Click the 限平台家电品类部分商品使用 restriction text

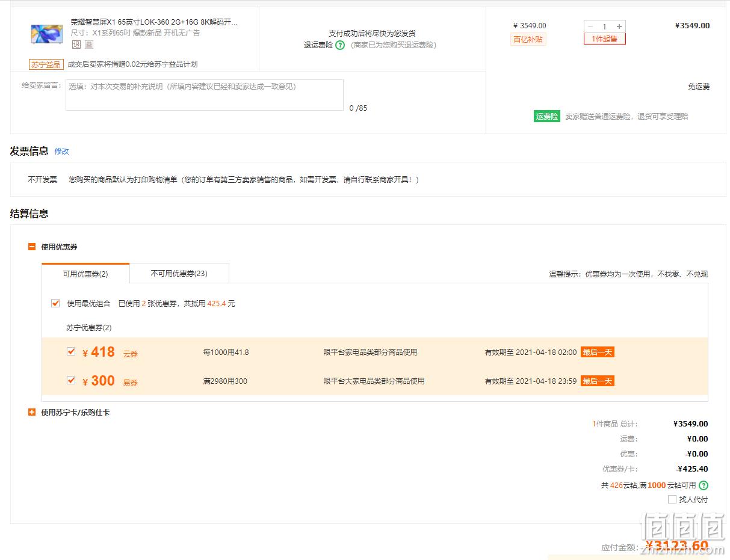point(370,352)
